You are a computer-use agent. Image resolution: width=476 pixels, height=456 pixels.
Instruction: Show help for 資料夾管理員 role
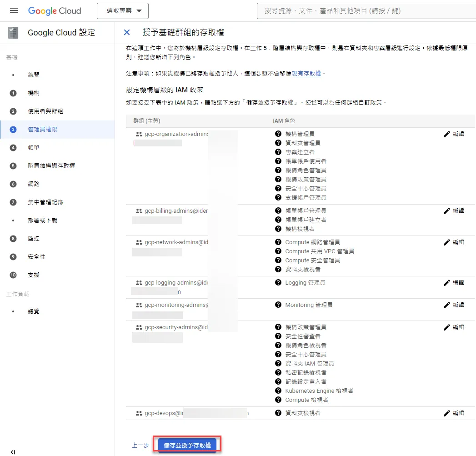click(x=278, y=143)
